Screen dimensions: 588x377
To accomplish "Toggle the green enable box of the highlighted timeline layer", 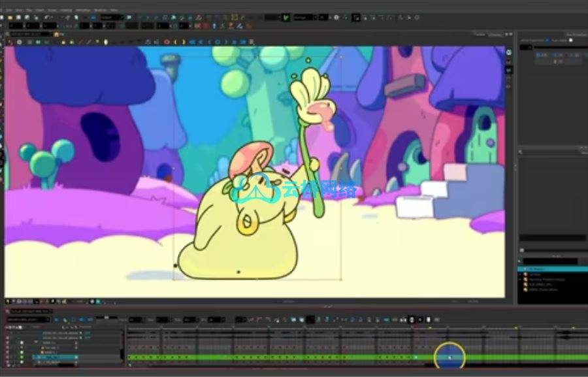I will coord(21,357).
